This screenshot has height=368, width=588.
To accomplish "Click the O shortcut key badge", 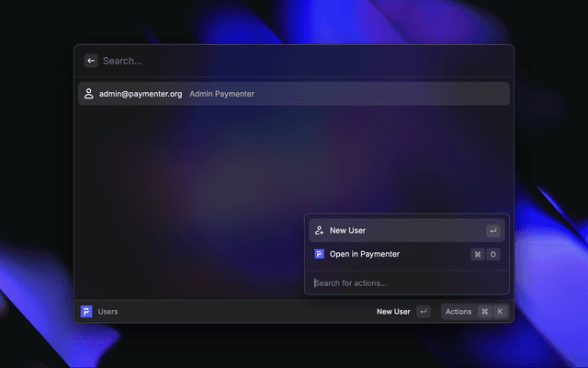I will 493,254.
